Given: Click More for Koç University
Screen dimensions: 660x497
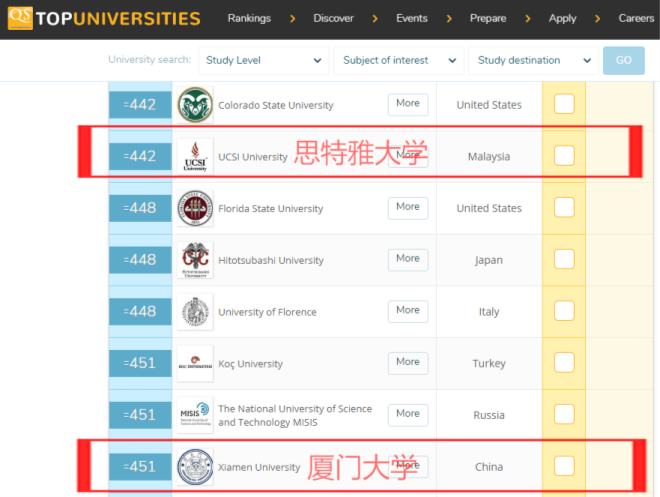Looking at the screenshot, I should (408, 363).
